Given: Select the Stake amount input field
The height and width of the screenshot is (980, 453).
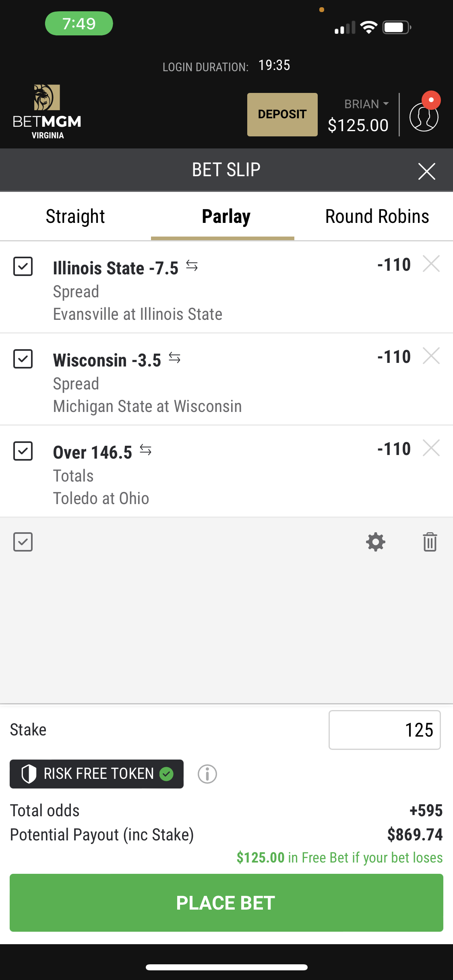Looking at the screenshot, I should pos(385,730).
